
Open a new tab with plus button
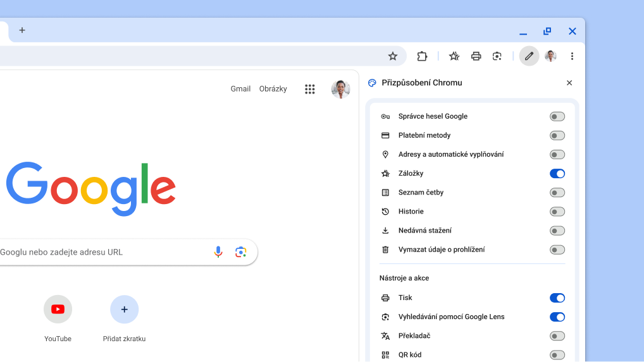pyautogui.click(x=22, y=30)
